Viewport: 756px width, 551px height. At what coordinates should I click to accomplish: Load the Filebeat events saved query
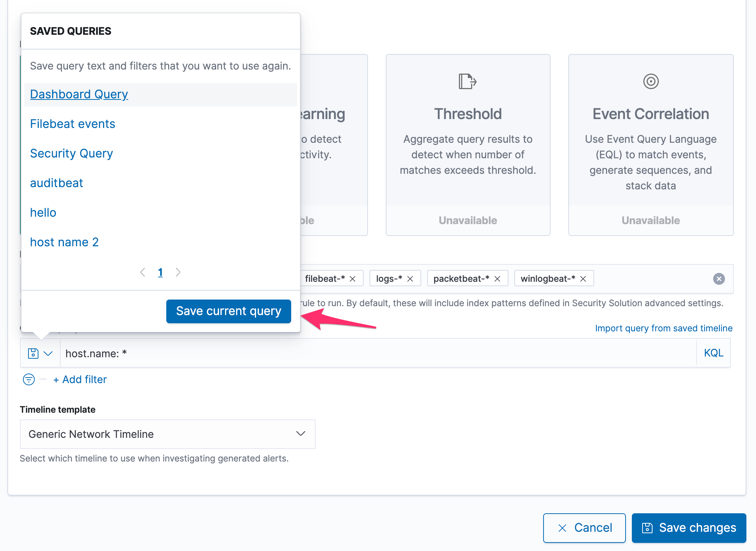coord(73,124)
